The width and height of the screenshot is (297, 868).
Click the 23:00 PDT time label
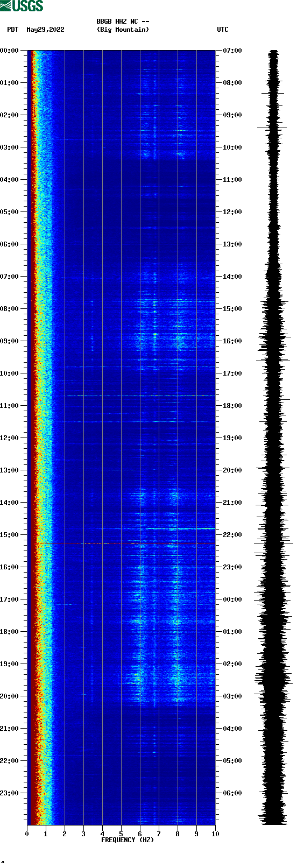coord(10,793)
